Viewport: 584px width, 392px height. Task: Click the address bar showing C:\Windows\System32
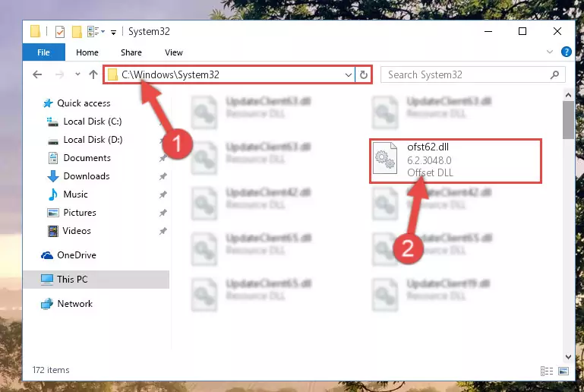[x=229, y=74]
